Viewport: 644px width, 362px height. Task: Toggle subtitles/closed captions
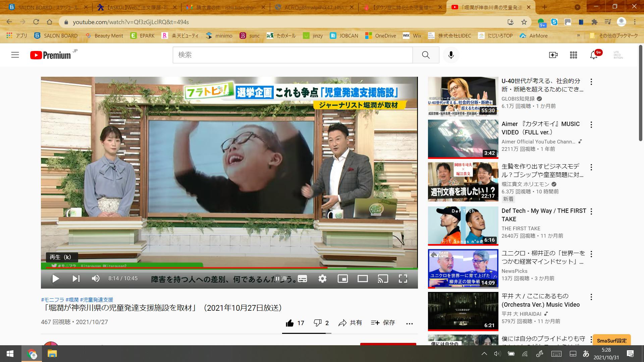[302, 279]
